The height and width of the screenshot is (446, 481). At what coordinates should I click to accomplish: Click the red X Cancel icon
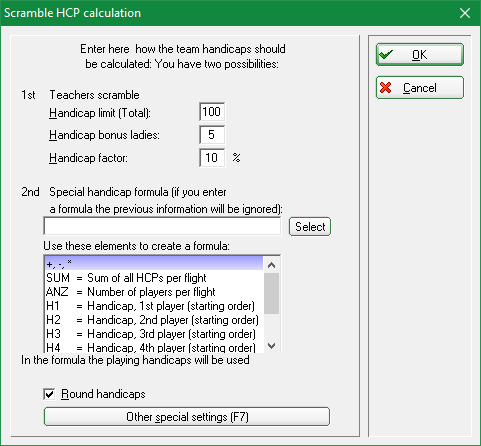click(386, 88)
